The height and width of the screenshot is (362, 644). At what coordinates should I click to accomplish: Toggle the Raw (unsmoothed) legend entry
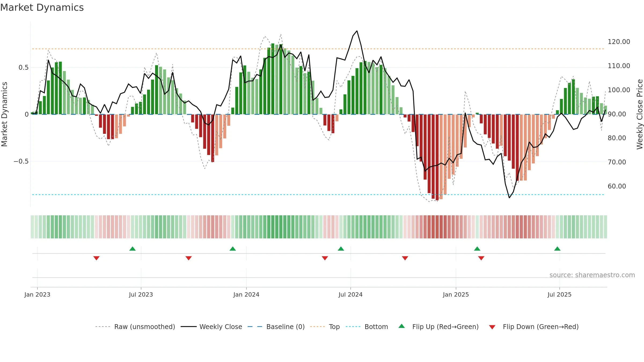point(135,327)
